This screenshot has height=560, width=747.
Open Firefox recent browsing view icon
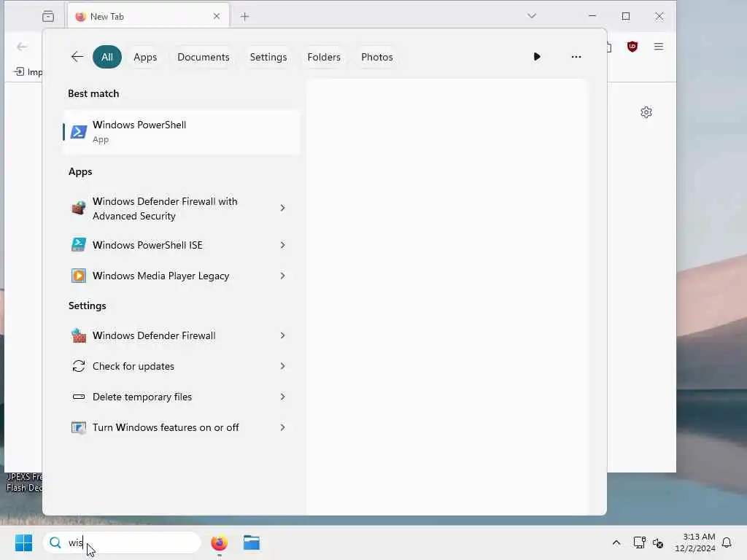coord(48,16)
